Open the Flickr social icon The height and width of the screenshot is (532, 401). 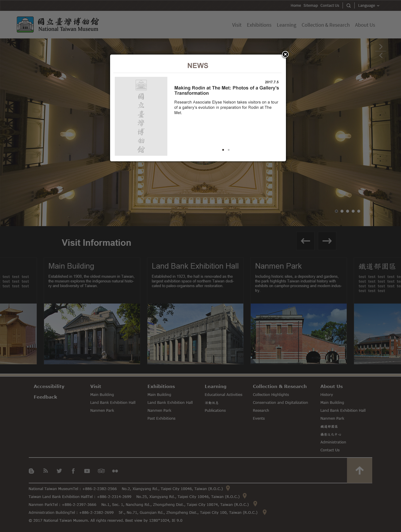(115, 471)
